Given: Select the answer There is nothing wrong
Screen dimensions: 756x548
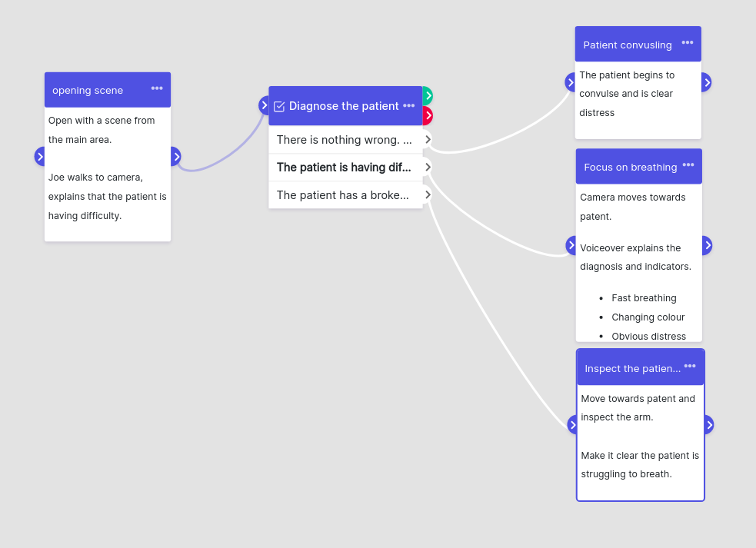Looking at the screenshot, I should pyautogui.click(x=345, y=140).
